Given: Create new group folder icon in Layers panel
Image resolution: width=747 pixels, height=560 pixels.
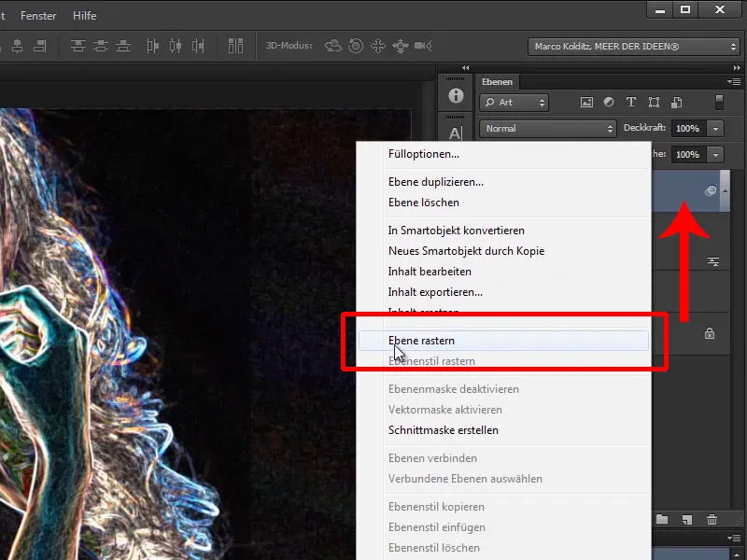Looking at the screenshot, I should coord(662,519).
